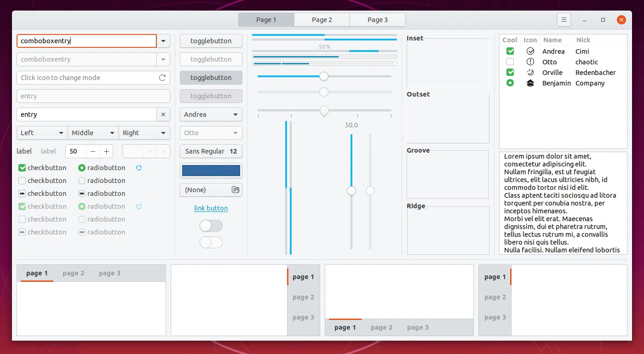Uncheck the first checked checkbutton
Screen dimensions: 644x354
coord(22,168)
